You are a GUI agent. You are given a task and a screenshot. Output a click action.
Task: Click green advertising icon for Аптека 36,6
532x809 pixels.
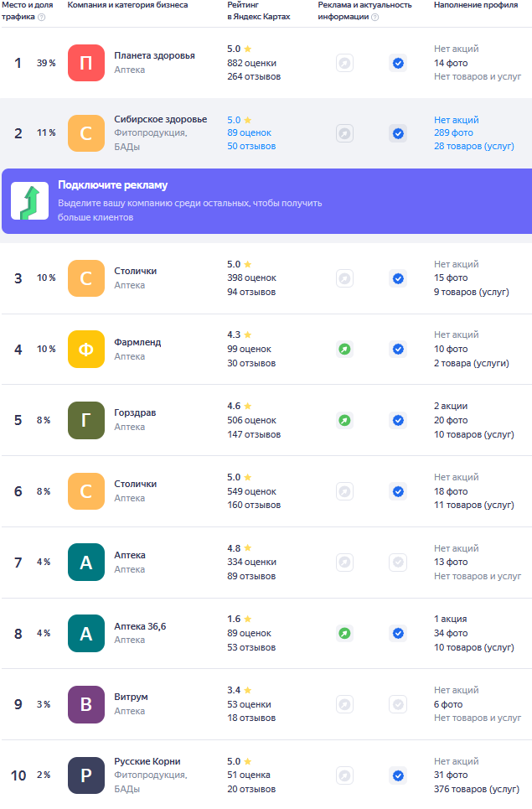pos(344,633)
